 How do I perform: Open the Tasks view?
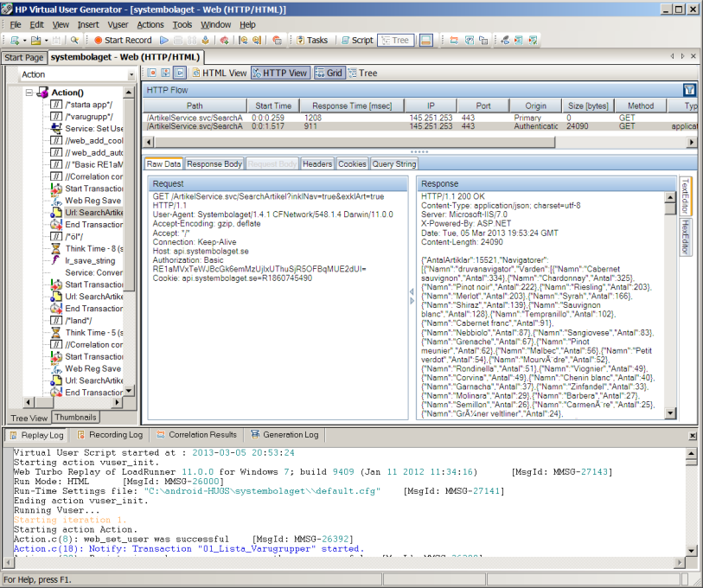pyautogui.click(x=312, y=41)
